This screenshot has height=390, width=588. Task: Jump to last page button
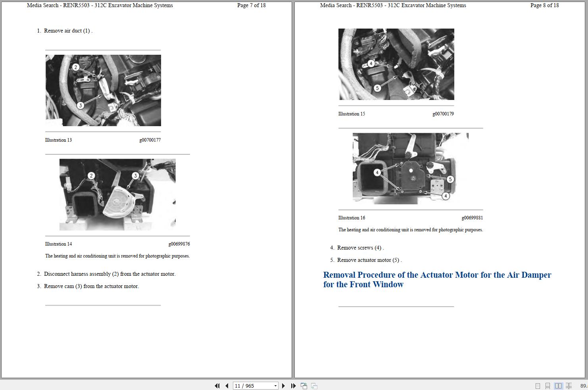coord(293,386)
